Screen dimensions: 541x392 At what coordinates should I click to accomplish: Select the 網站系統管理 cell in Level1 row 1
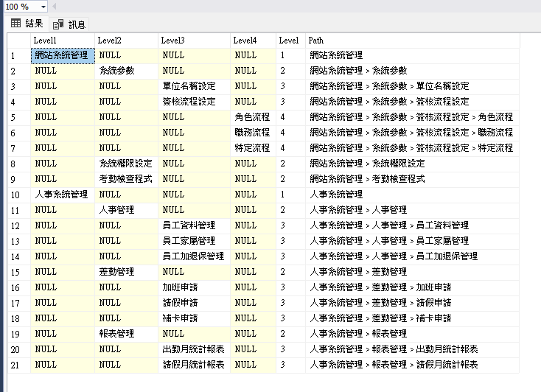coord(63,55)
